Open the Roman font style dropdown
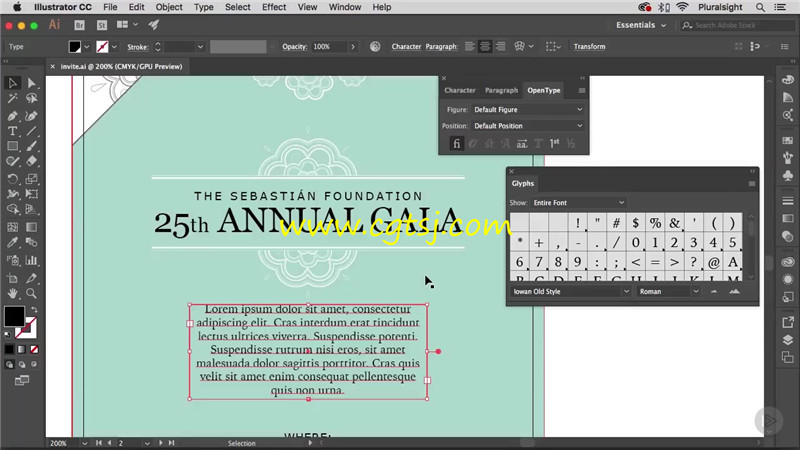Screen dimensions: 800x450 pyautogui.click(x=668, y=291)
